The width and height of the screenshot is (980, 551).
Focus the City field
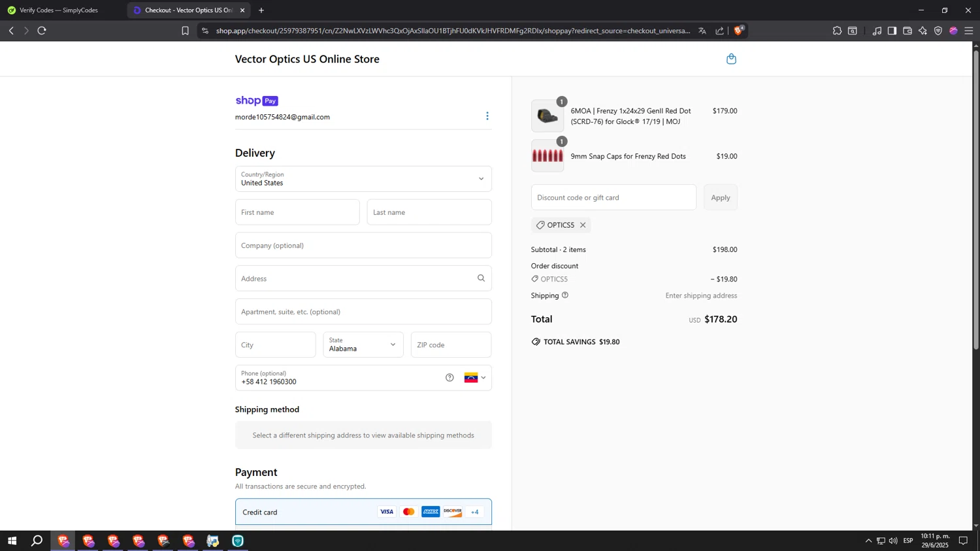[276, 345]
